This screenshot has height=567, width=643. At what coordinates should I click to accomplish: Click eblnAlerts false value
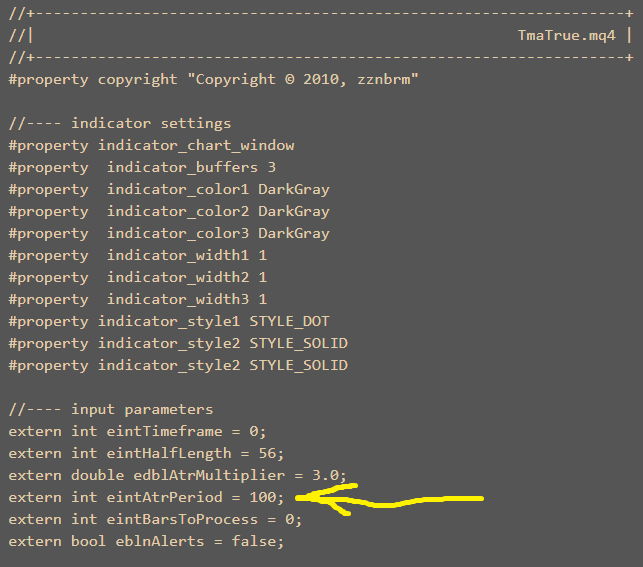pos(254,541)
